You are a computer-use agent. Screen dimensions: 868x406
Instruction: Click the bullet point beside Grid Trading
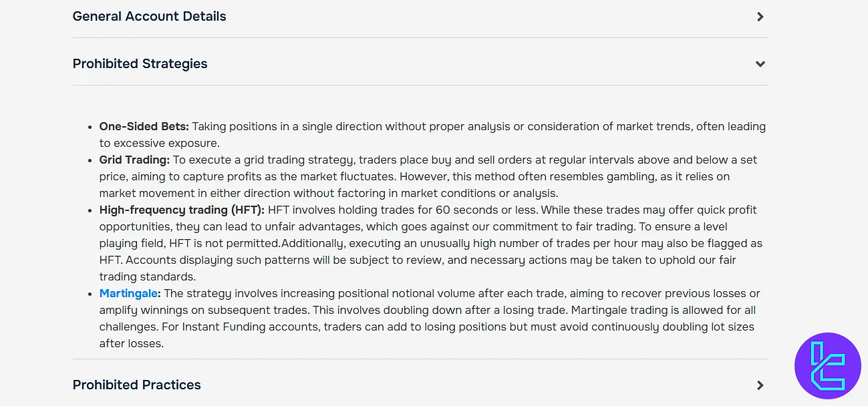[x=91, y=160]
